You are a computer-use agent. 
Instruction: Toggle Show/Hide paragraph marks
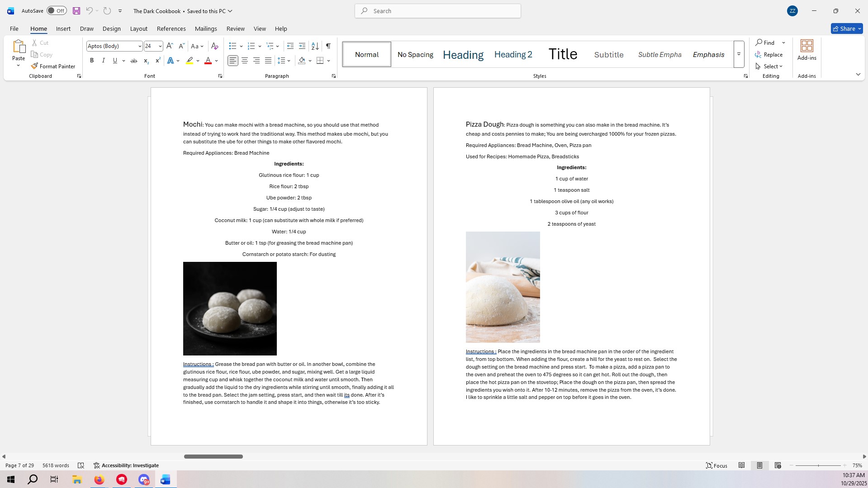tap(328, 46)
